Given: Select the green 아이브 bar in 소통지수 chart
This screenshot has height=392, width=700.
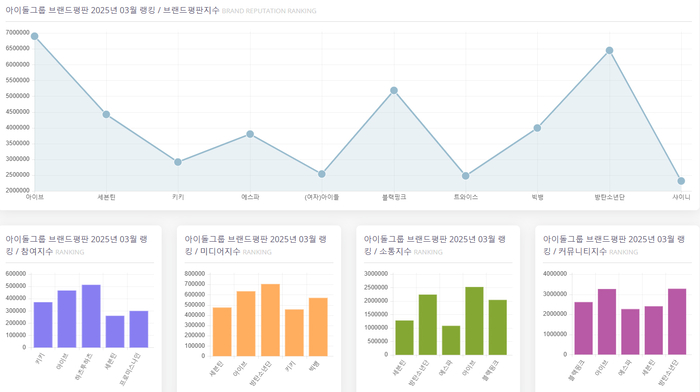Looking at the screenshot, I should (x=474, y=321).
